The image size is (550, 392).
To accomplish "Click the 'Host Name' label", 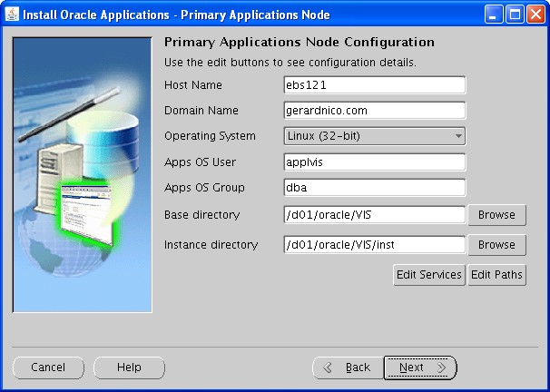I will [x=193, y=85].
